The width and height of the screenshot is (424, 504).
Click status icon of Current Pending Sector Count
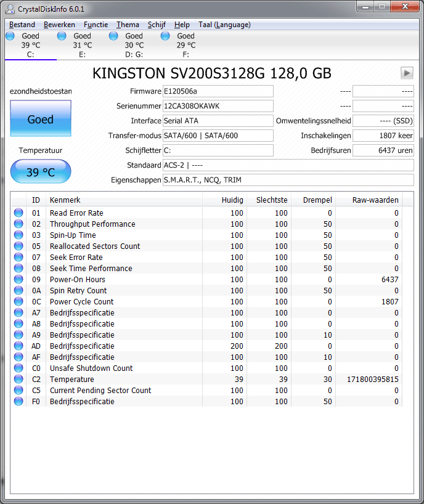coord(18,390)
